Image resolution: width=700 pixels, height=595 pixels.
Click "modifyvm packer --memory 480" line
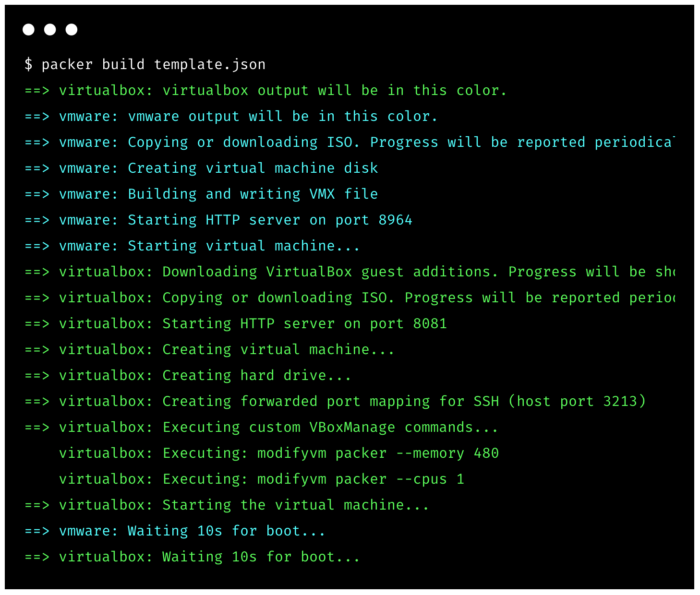279,453
